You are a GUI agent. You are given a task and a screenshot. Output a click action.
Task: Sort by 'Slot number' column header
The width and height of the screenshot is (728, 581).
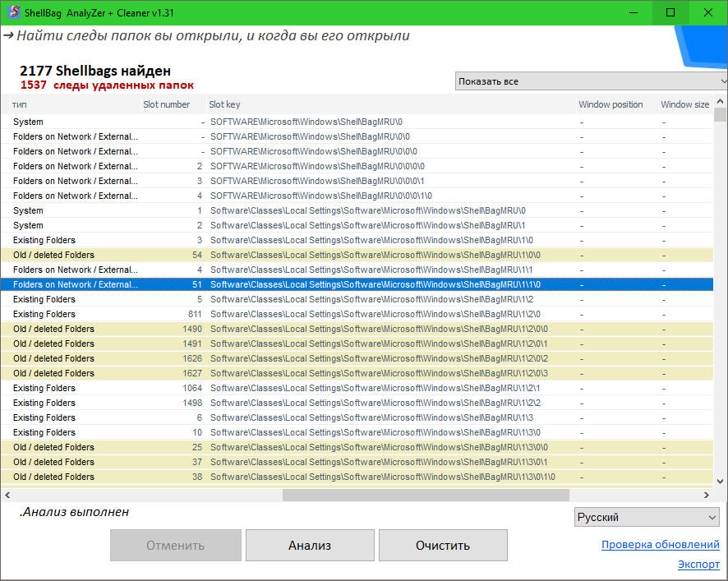pos(166,104)
